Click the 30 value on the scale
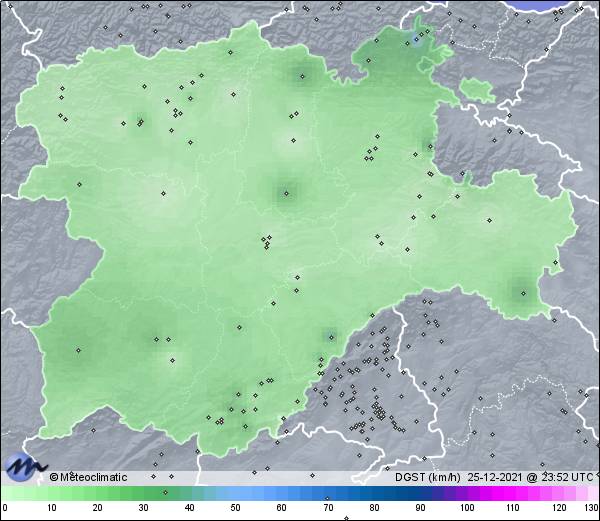Image resolution: width=600 pixels, height=521 pixels. [x=143, y=508]
